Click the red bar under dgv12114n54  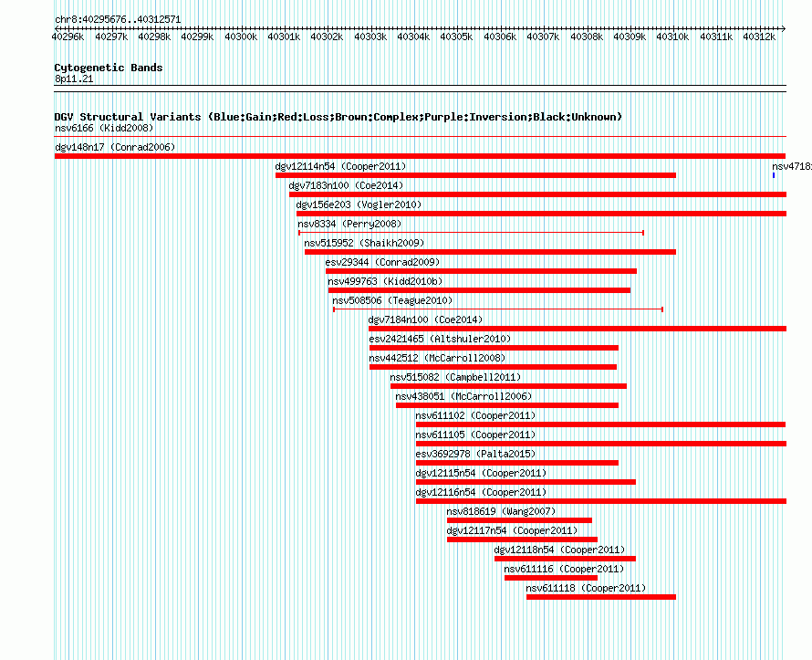pyautogui.click(x=475, y=175)
